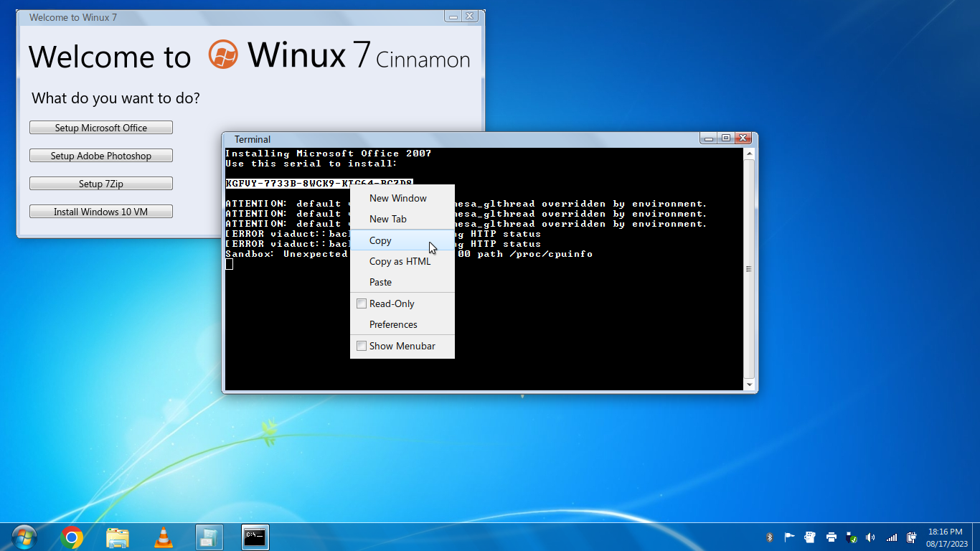The width and height of the screenshot is (980, 551).
Task: Click the network signal bars tray icon
Action: (892, 537)
